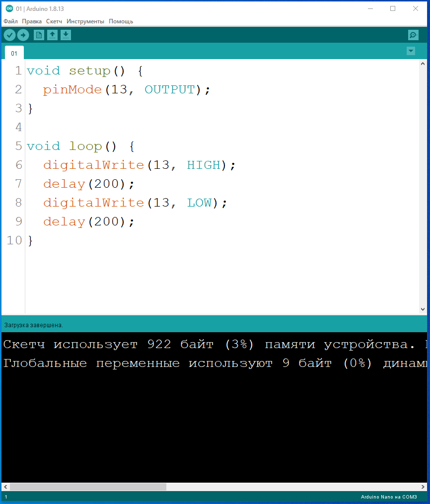
Task: Click the Arduino logo in title bar
Action: click(x=9, y=8)
